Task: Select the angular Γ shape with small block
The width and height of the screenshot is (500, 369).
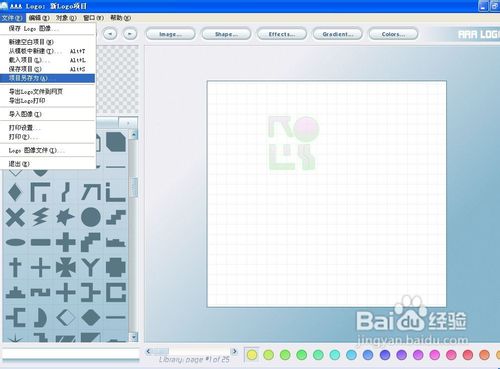Action: coord(40,192)
